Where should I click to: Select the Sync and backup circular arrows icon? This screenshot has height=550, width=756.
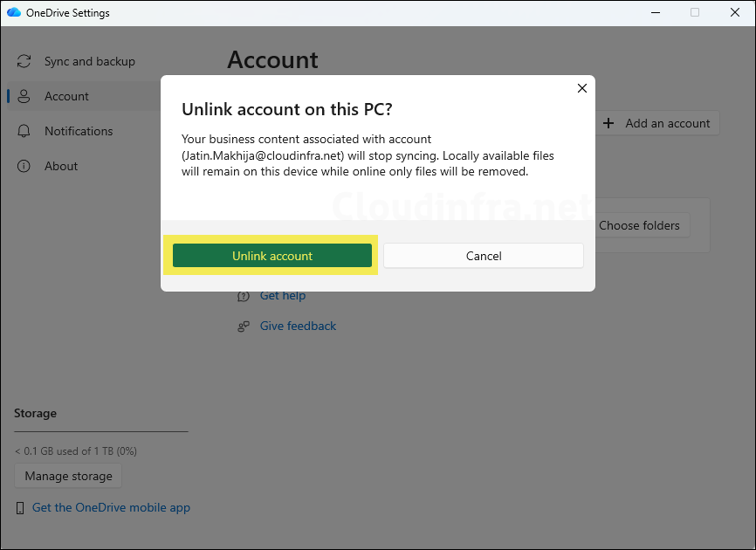(x=23, y=61)
